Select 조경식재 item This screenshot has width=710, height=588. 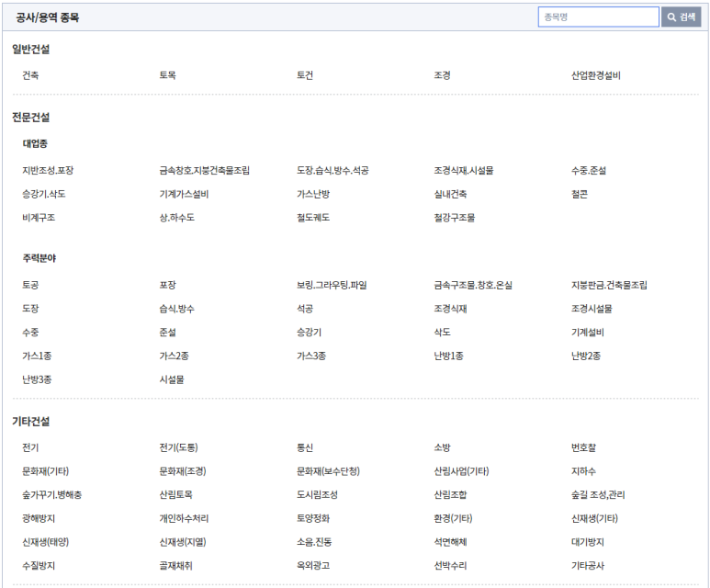point(450,309)
